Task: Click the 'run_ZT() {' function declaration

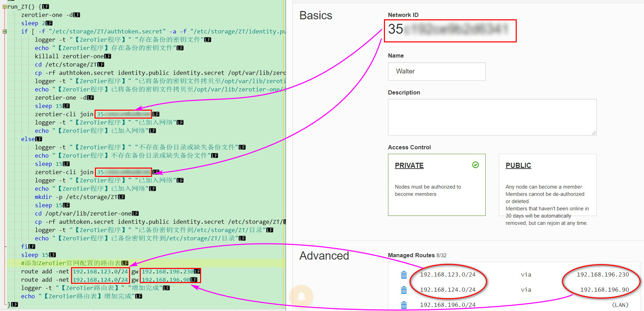Action: [x=24, y=7]
